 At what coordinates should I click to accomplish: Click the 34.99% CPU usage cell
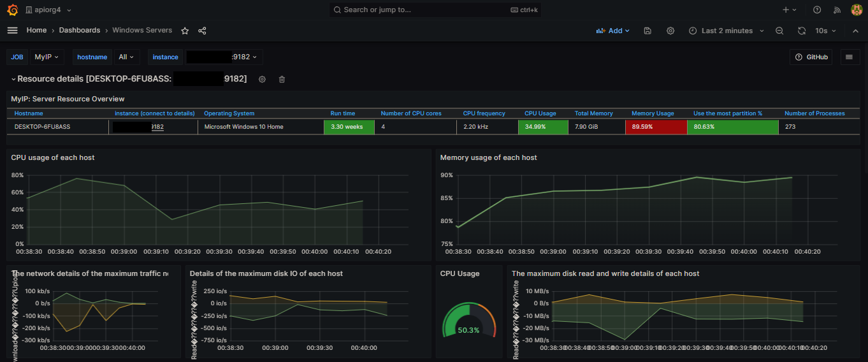coord(544,127)
